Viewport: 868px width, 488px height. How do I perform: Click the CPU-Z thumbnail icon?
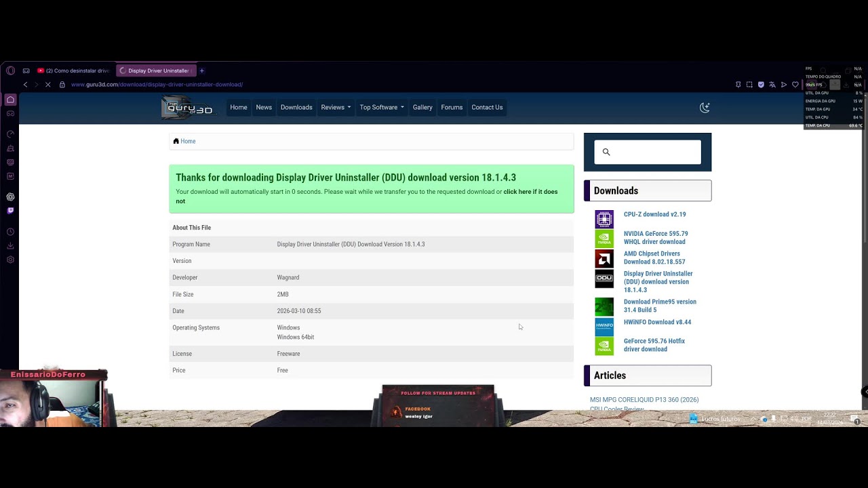pos(604,219)
